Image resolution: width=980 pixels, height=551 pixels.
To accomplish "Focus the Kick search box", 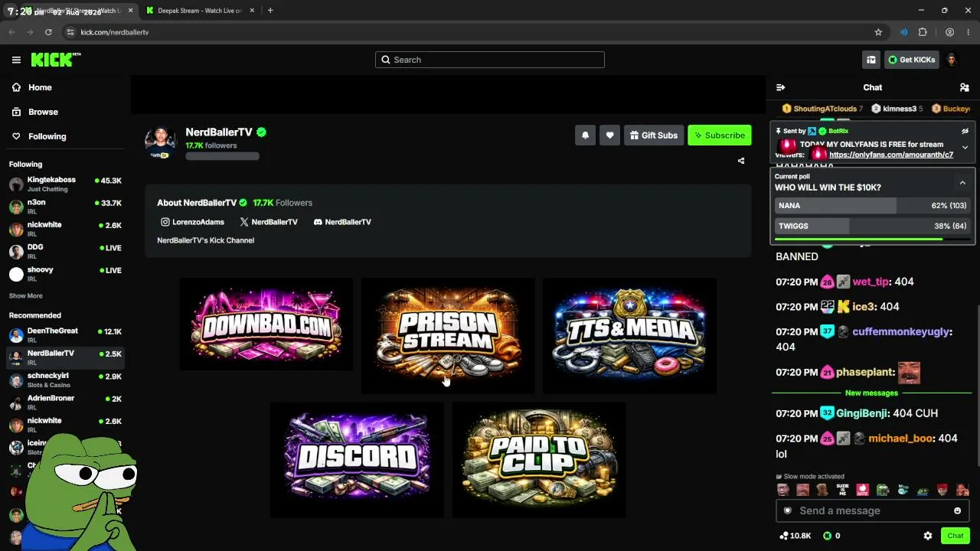I will point(490,60).
